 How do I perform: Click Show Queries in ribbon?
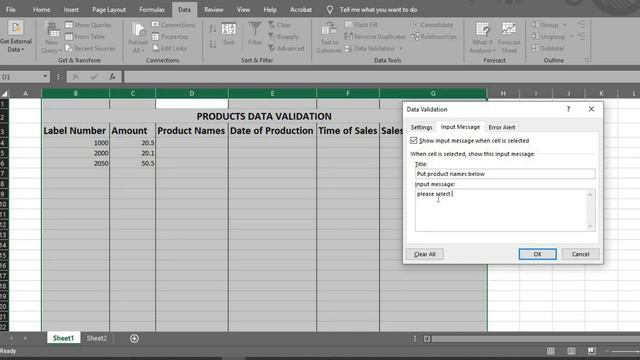click(88, 25)
